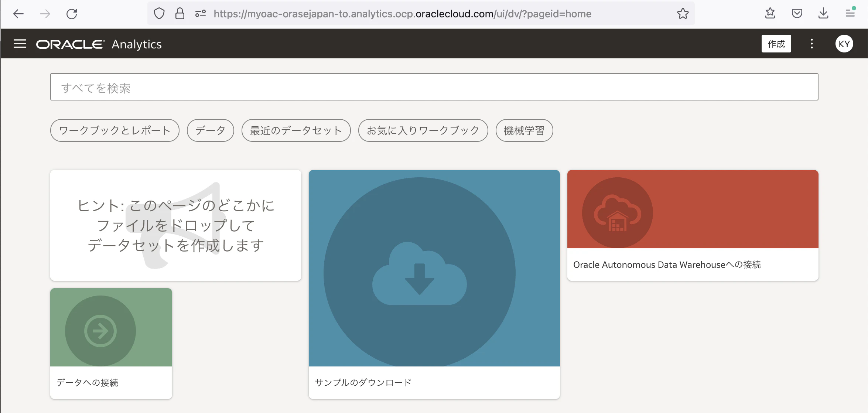Viewport: 868px width, 413px height.
Task: Open the site permissions icon in address bar
Action: (201, 14)
